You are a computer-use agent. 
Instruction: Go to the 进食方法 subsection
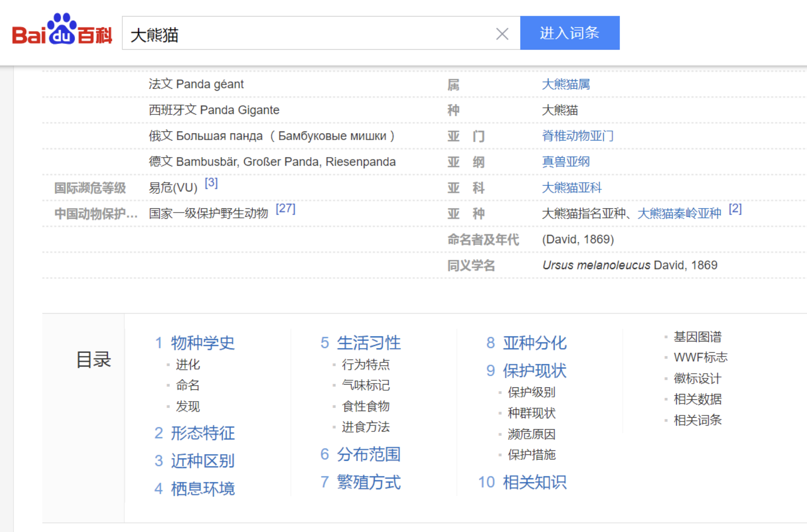pos(366,427)
